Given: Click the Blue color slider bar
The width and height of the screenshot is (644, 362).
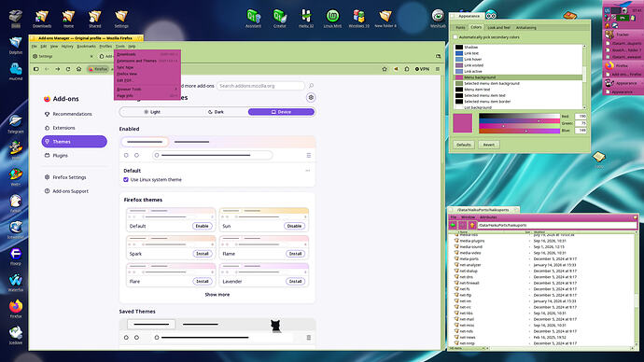Looking at the screenshot, I should pos(519,131).
